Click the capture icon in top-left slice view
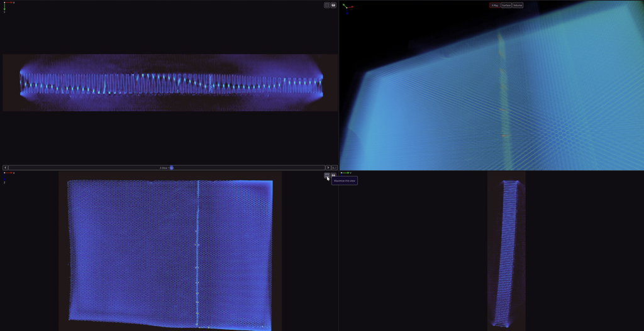Screen dimensions: 644x331 333,5
